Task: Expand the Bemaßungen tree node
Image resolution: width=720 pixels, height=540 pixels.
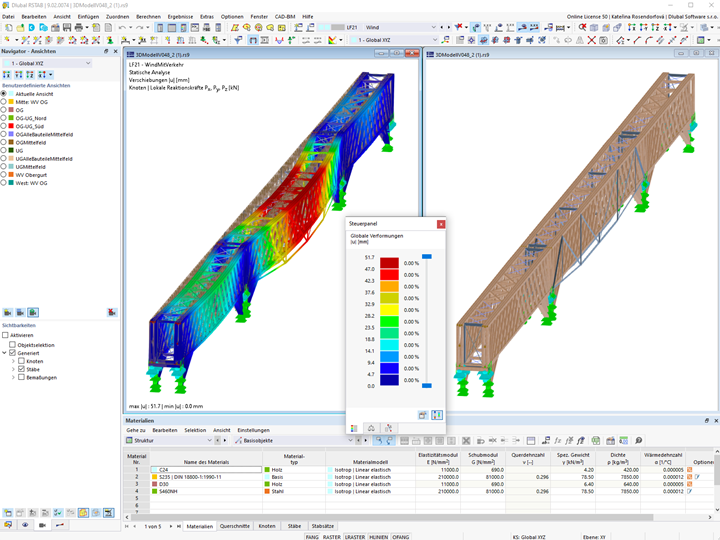Action: tap(13, 377)
